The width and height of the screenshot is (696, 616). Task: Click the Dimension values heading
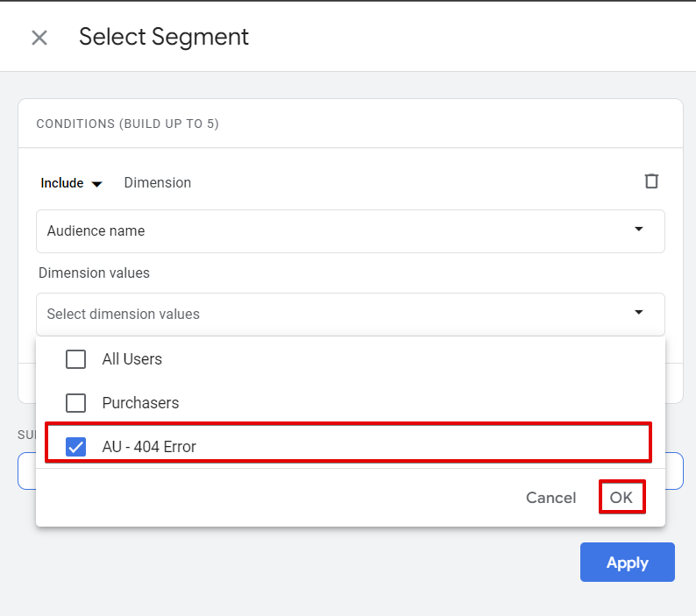pyautogui.click(x=94, y=273)
